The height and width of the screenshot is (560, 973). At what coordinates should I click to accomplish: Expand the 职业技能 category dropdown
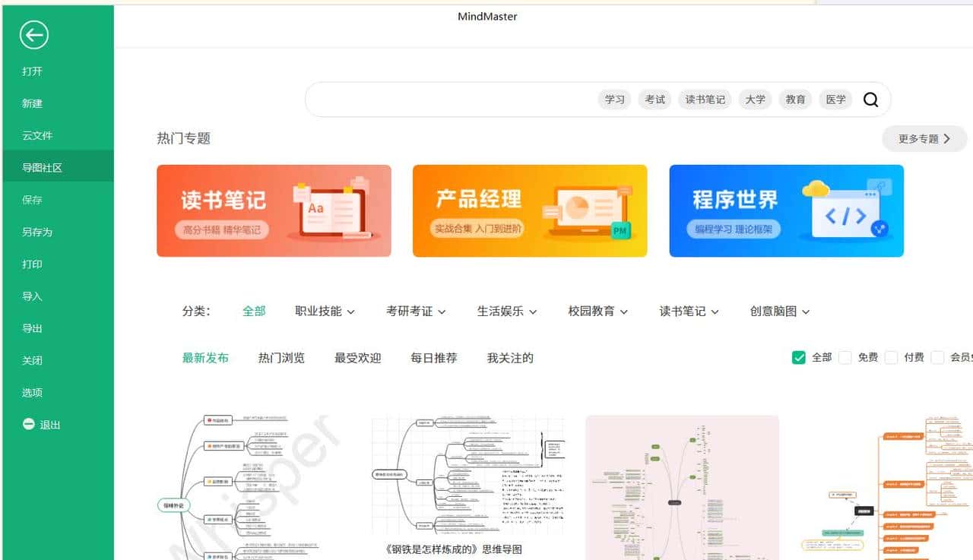325,311
